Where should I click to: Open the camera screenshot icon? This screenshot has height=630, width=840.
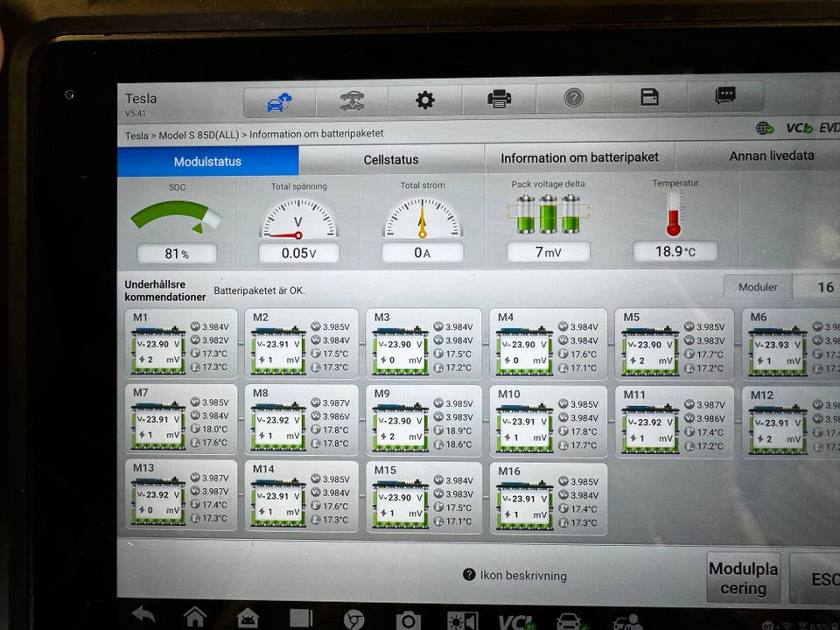(408, 620)
